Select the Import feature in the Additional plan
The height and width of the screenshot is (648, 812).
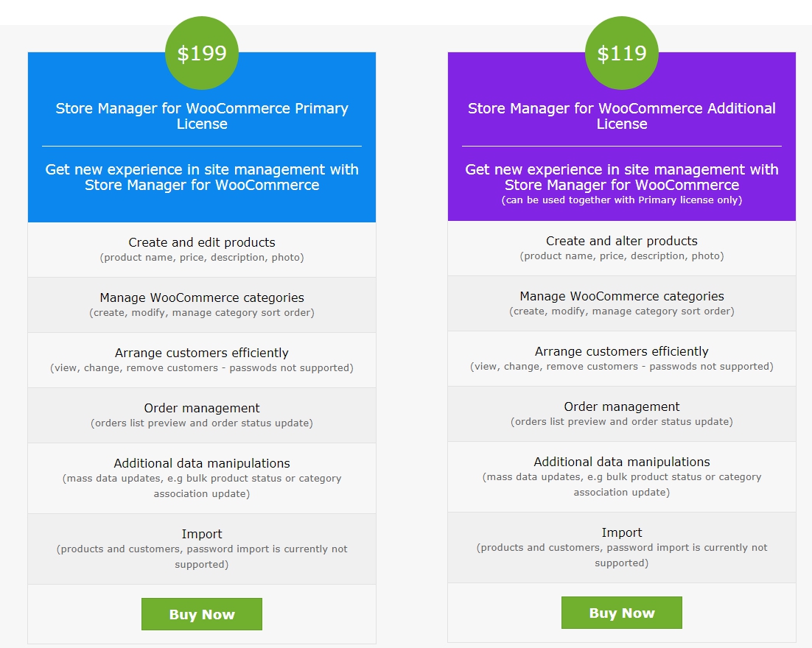tap(621, 532)
